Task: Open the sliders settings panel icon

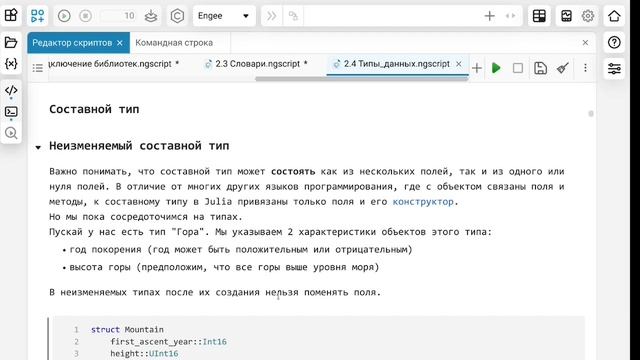Action: (x=614, y=68)
